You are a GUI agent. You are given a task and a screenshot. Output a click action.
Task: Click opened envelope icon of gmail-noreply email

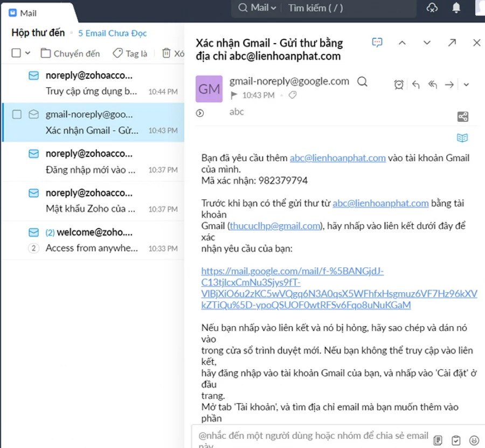[34, 114]
